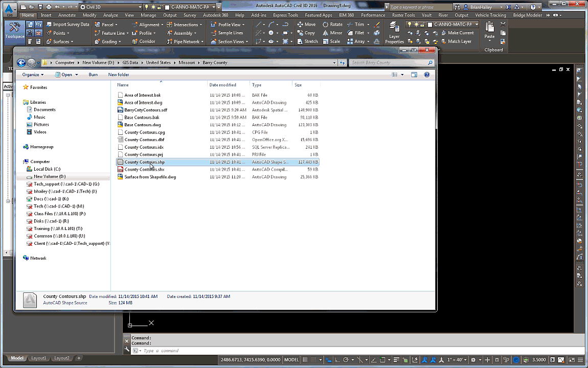Toggle drawing grid display in status bar
This screenshot has height=368, width=588.
click(305, 360)
